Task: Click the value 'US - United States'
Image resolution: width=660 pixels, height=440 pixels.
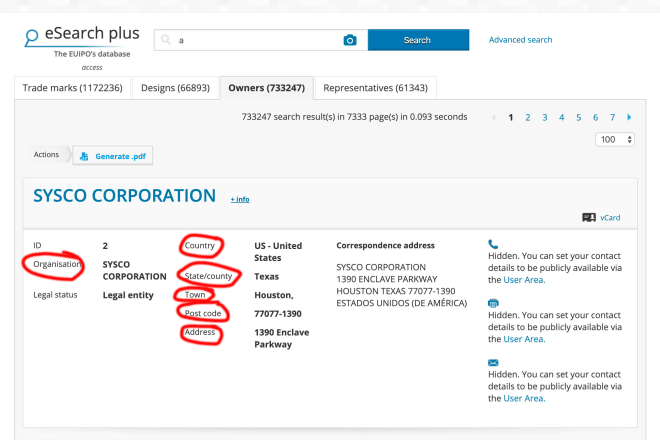Action: [278, 252]
